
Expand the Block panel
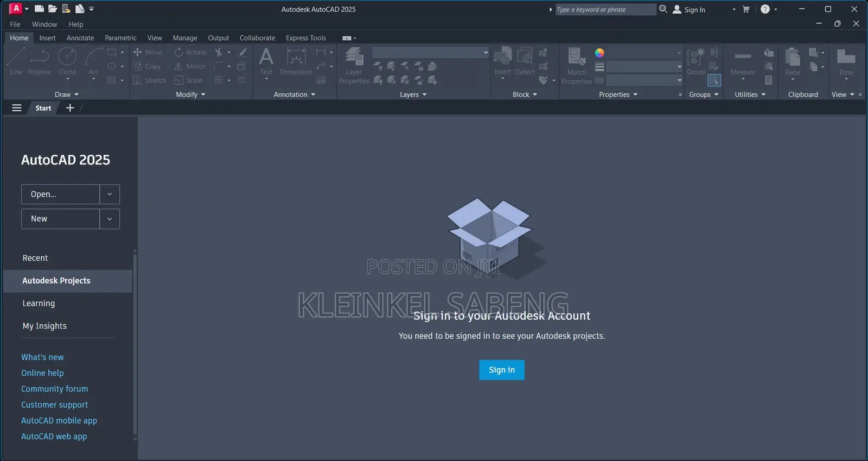(x=525, y=94)
